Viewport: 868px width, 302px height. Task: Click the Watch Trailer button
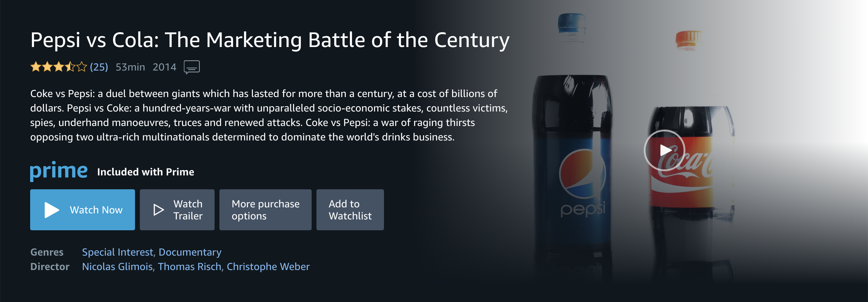(x=177, y=210)
